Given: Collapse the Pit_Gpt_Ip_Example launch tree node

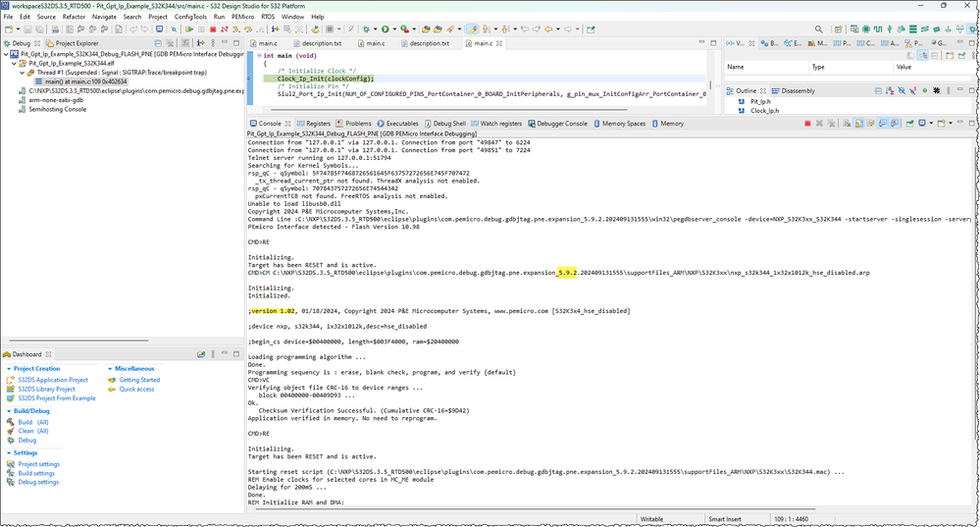Looking at the screenshot, I should click(x=6, y=54).
